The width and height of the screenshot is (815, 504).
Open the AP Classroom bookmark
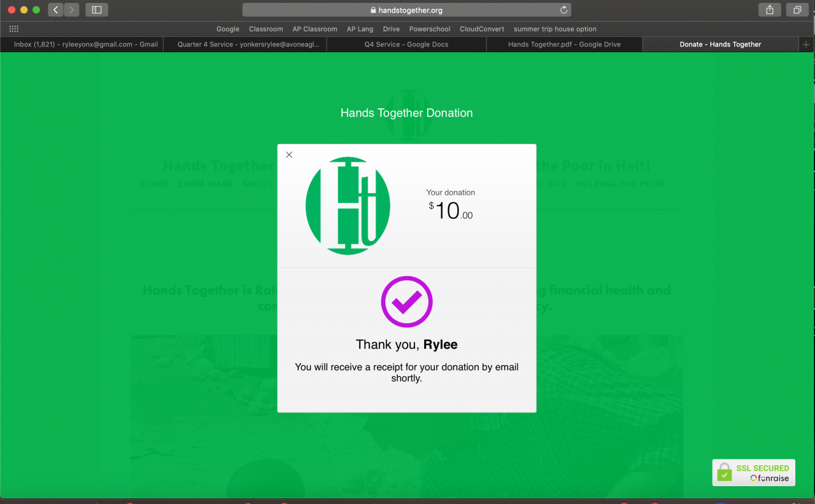[315, 29]
